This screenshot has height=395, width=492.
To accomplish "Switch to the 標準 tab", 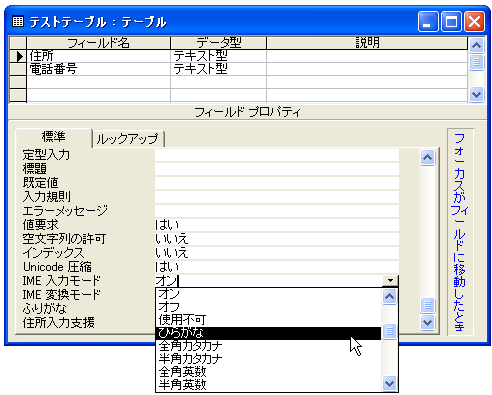I will (x=53, y=137).
